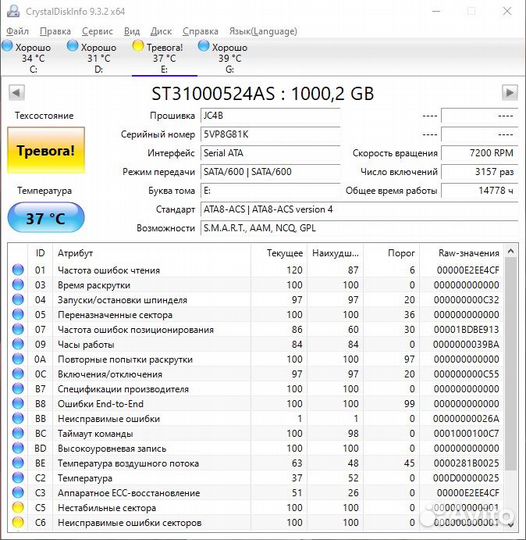Click status orb for attribute C2
This screenshot has width=526, height=540.
tap(18, 478)
